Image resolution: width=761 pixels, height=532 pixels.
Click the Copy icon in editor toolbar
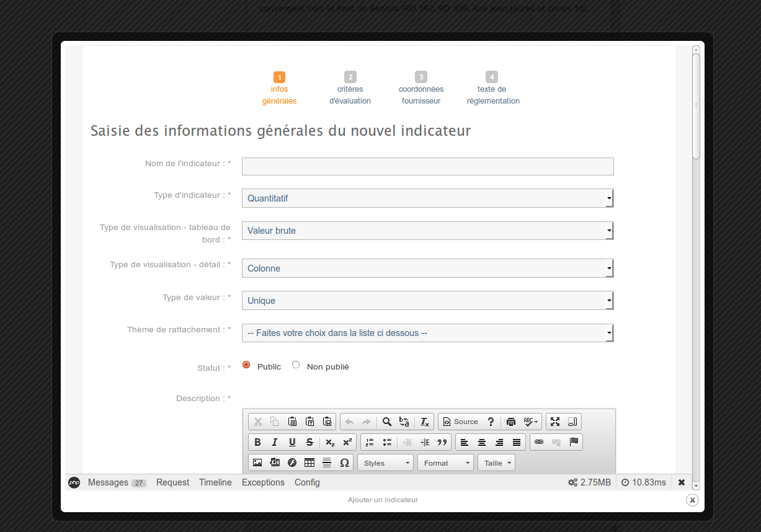(x=275, y=422)
